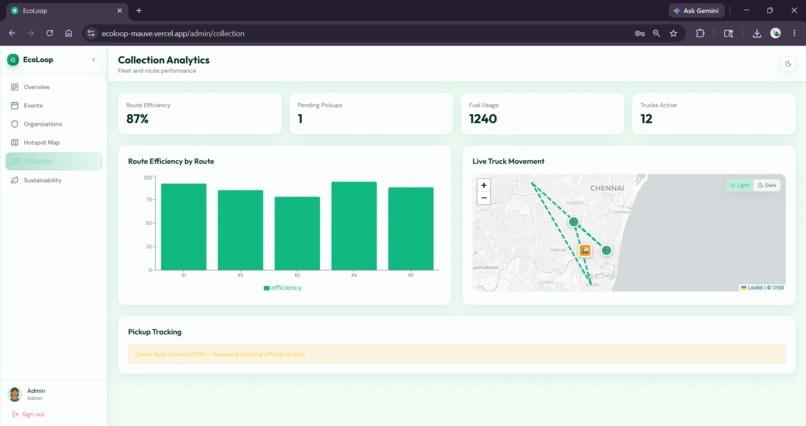This screenshot has height=426, width=806.
Task: Go back in browser history
Action: [x=12, y=33]
